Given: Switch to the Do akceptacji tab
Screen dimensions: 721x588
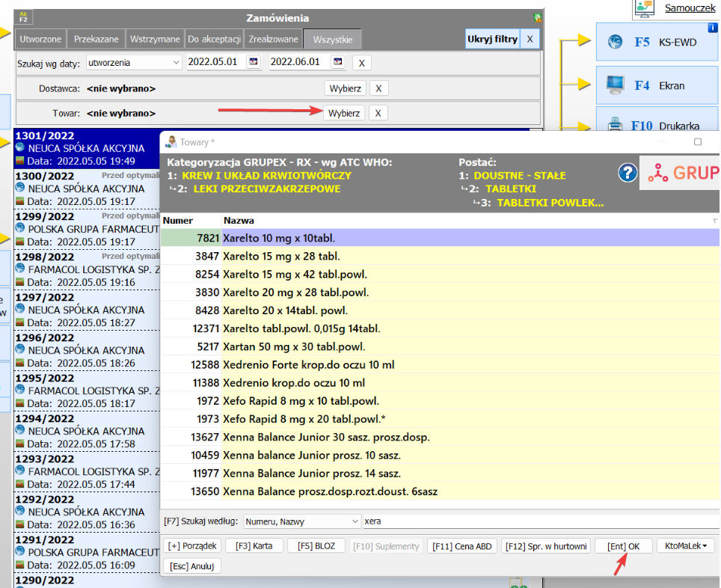Looking at the screenshot, I should point(214,39).
